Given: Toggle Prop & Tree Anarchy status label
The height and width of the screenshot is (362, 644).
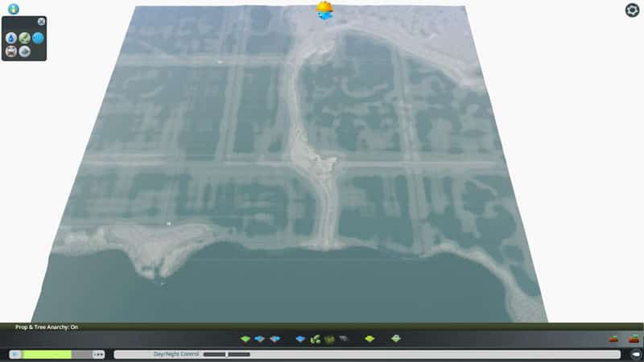Looking at the screenshot, I should pos(47,327).
